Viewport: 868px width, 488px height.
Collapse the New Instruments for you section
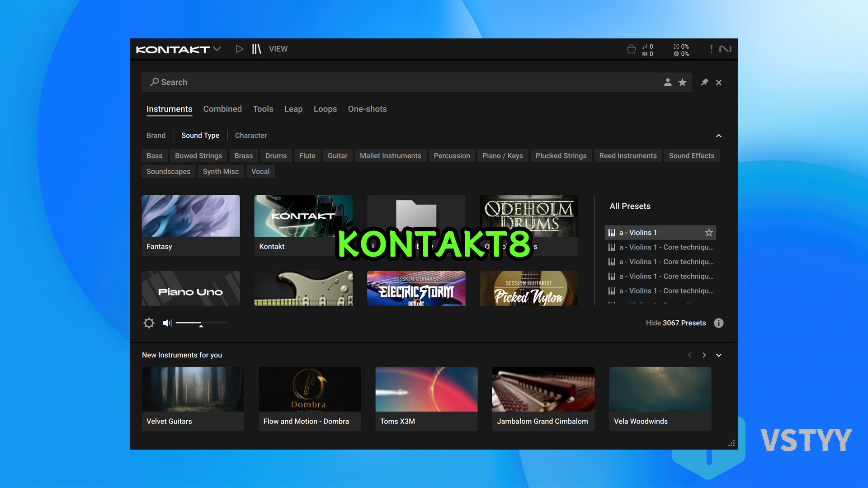[719, 355]
